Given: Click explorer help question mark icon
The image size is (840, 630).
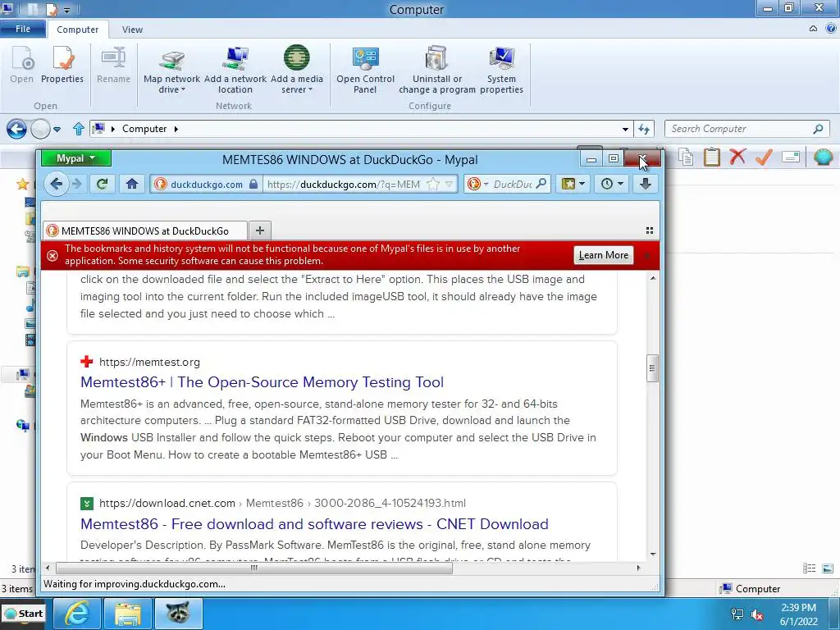Looking at the screenshot, I should (x=831, y=29).
